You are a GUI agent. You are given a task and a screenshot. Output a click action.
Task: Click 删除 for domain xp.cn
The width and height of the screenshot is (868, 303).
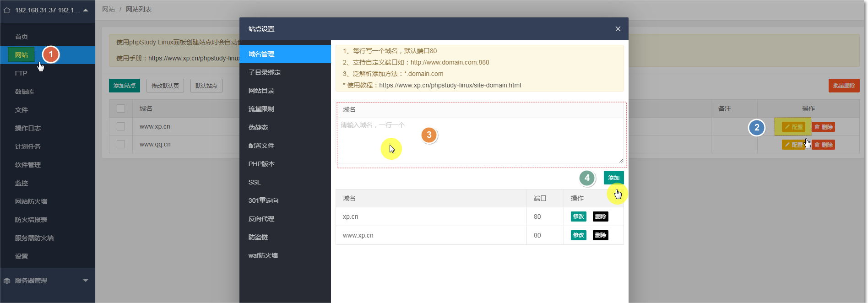(601, 216)
